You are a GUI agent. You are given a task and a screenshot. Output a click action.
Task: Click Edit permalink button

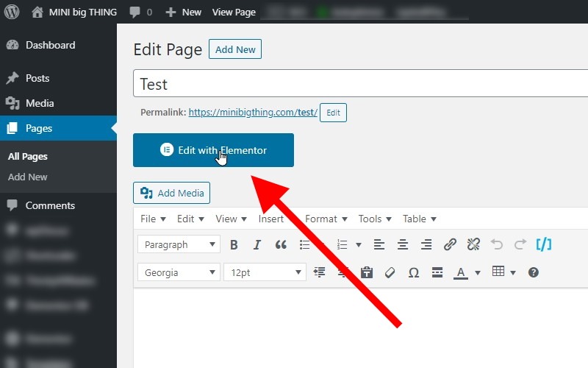coord(333,113)
